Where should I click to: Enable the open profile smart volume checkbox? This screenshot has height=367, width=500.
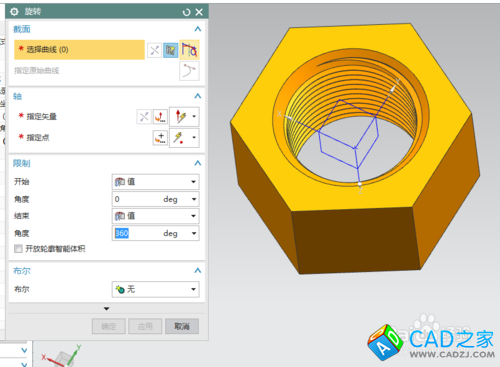pyautogui.click(x=18, y=249)
